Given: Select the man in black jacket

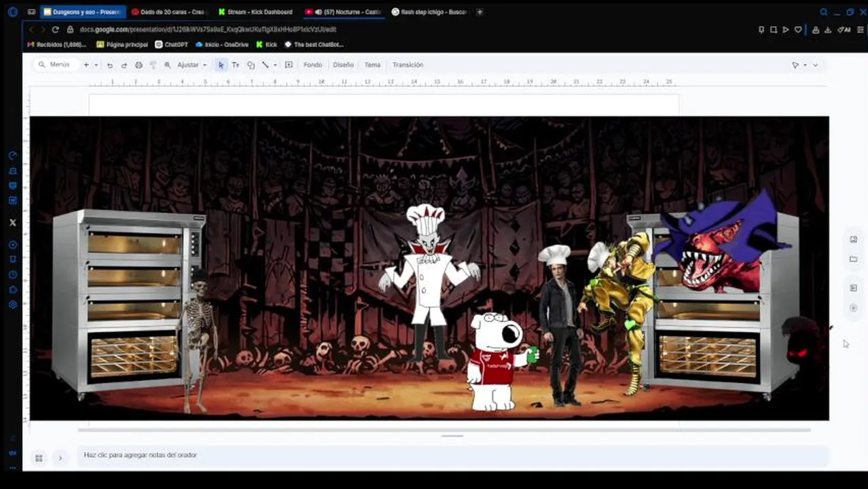Looking at the screenshot, I should [x=560, y=327].
